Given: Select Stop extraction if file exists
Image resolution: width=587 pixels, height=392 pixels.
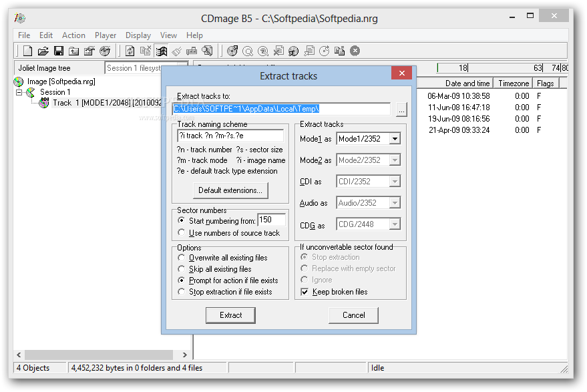Looking at the screenshot, I should pyautogui.click(x=182, y=291).
